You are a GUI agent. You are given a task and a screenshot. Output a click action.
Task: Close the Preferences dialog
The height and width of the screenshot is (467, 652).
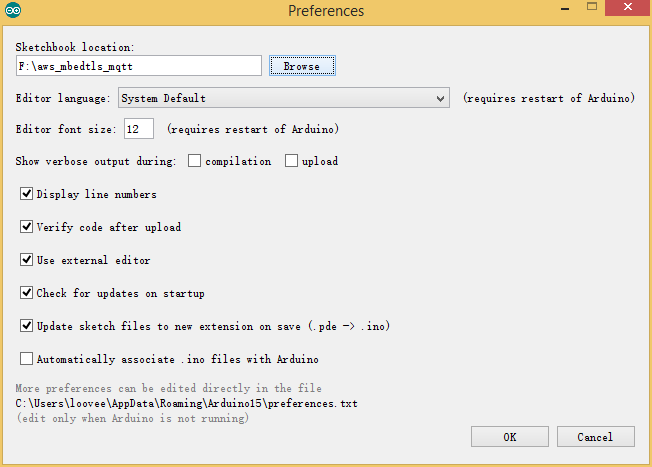[628, 7]
